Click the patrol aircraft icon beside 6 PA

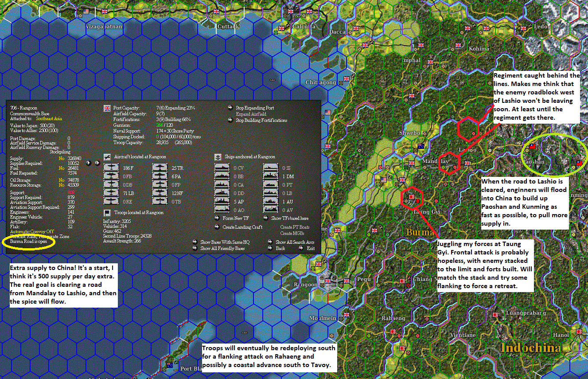pyautogui.click(x=160, y=176)
